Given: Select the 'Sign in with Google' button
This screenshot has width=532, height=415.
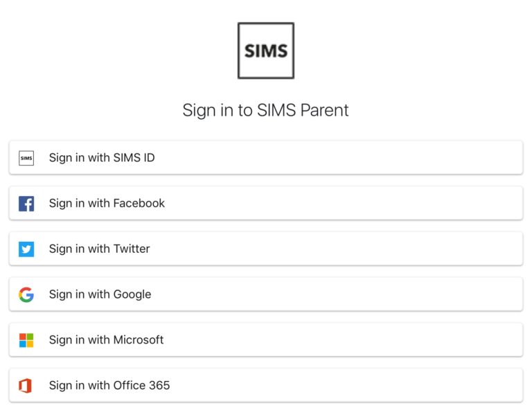Looking at the screenshot, I should point(266,294).
